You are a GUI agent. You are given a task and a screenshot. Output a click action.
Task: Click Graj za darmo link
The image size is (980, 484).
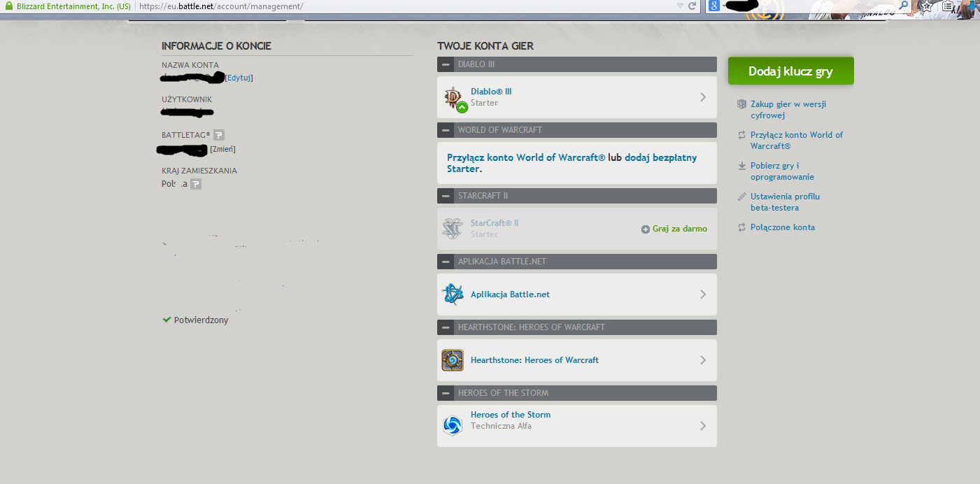tap(680, 229)
